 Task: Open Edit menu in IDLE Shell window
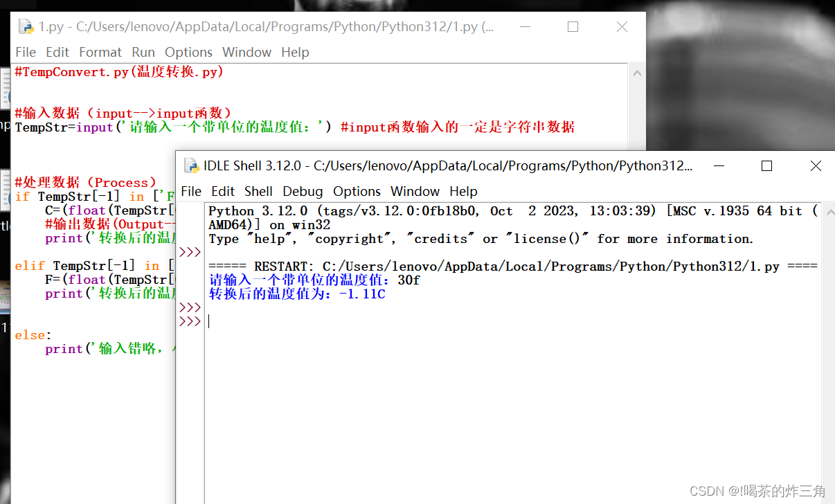[x=223, y=192]
